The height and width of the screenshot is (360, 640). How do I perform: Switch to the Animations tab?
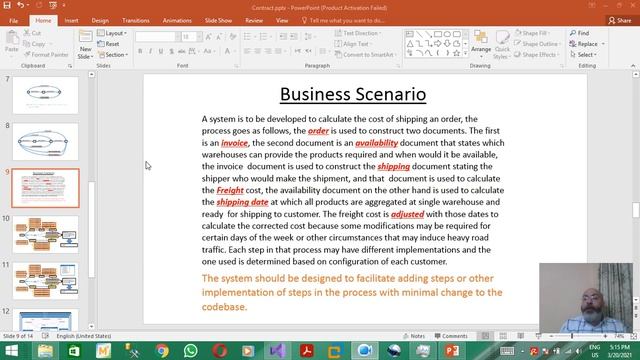click(177, 20)
